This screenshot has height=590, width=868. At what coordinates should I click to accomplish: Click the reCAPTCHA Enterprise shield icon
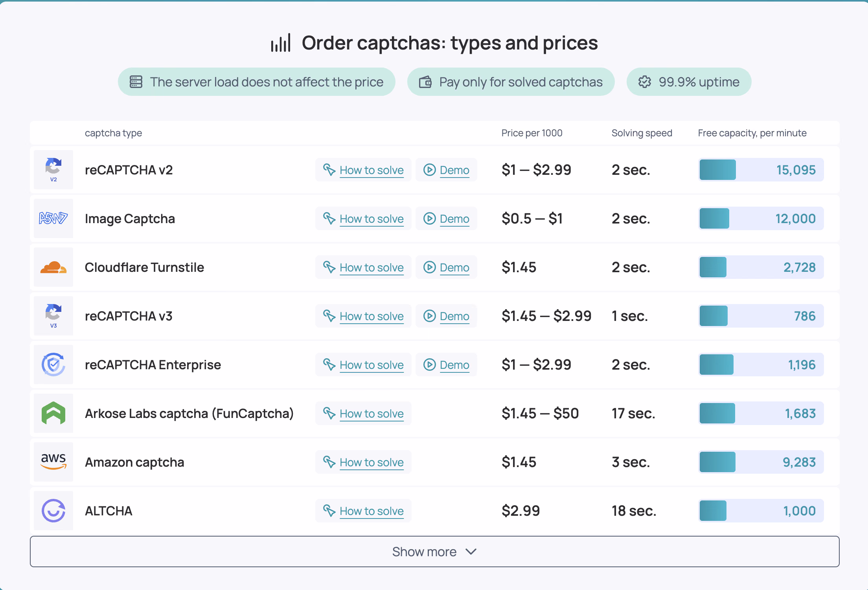point(53,365)
